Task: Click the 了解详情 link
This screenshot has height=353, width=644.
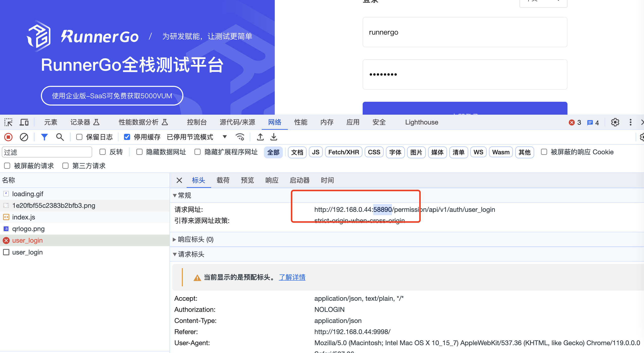Action: point(292,277)
